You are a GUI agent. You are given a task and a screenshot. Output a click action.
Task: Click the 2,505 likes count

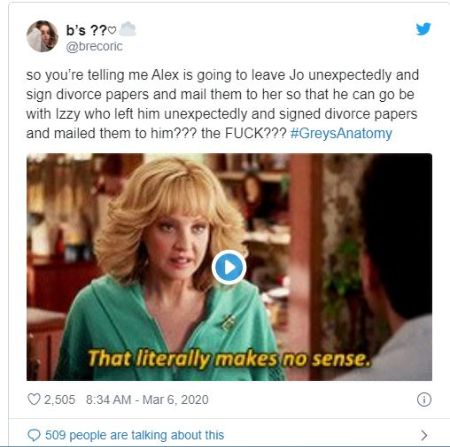(x=60, y=399)
